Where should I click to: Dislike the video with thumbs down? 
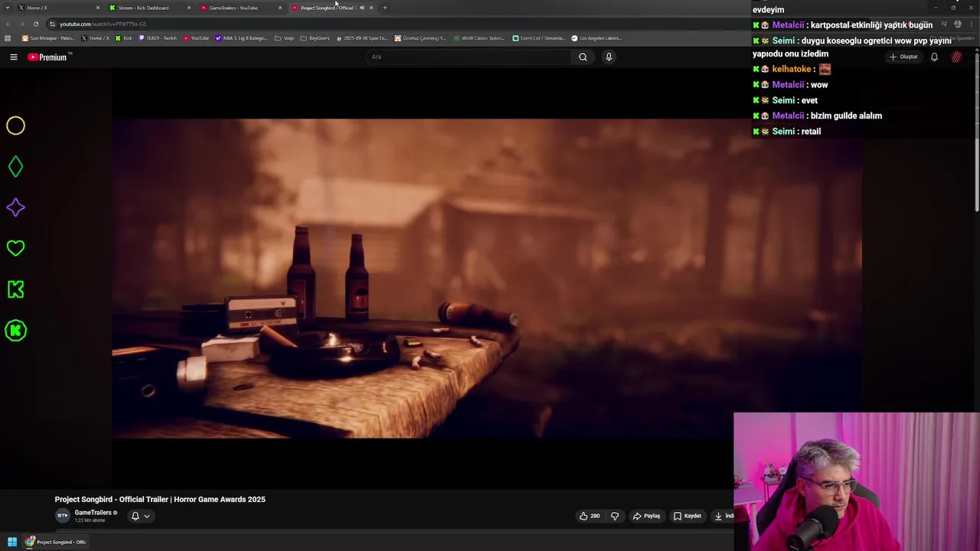point(615,516)
